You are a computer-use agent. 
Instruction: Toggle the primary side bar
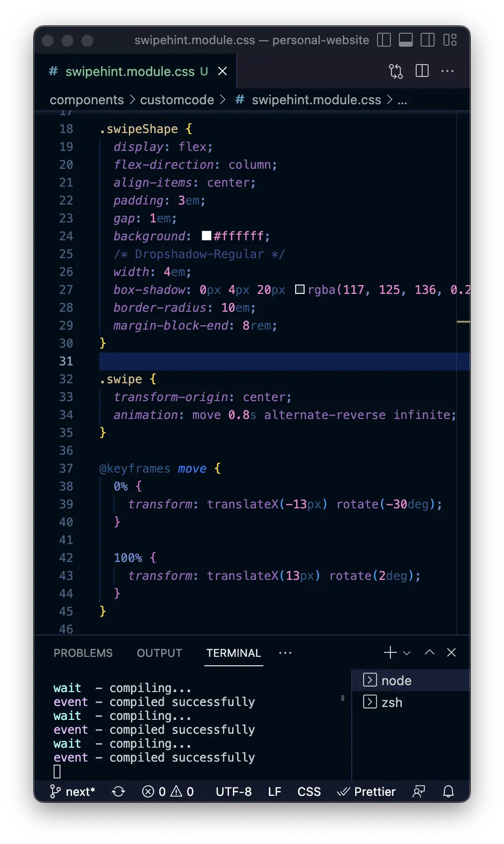(384, 40)
